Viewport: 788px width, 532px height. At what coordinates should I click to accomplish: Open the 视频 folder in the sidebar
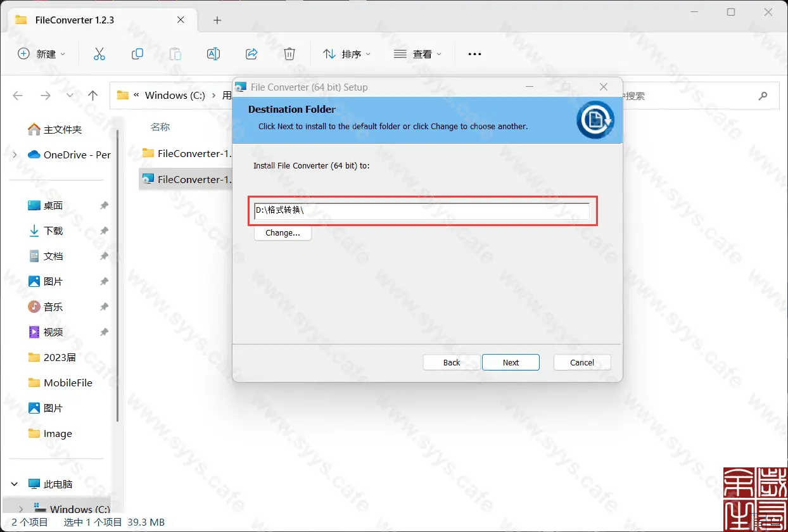pyautogui.click(x=53, y=332)
